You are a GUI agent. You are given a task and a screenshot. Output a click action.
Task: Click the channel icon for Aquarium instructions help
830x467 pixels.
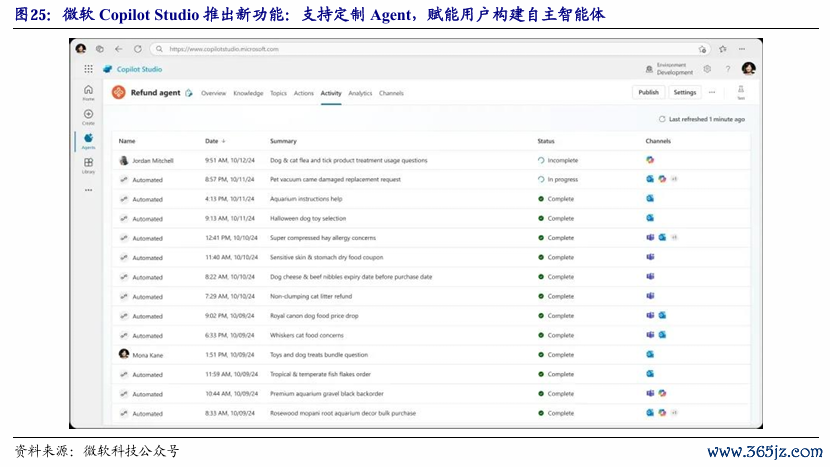pyautogui.click(x=650, y=199)
